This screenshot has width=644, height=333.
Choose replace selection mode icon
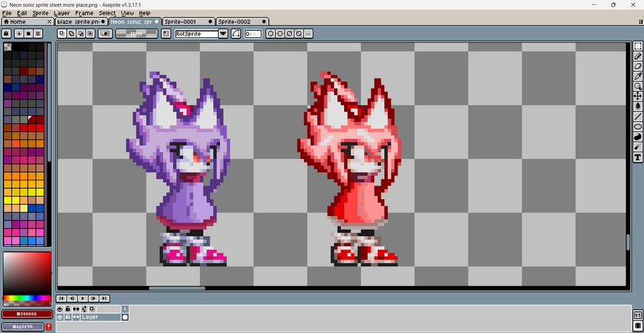(62, 34)
